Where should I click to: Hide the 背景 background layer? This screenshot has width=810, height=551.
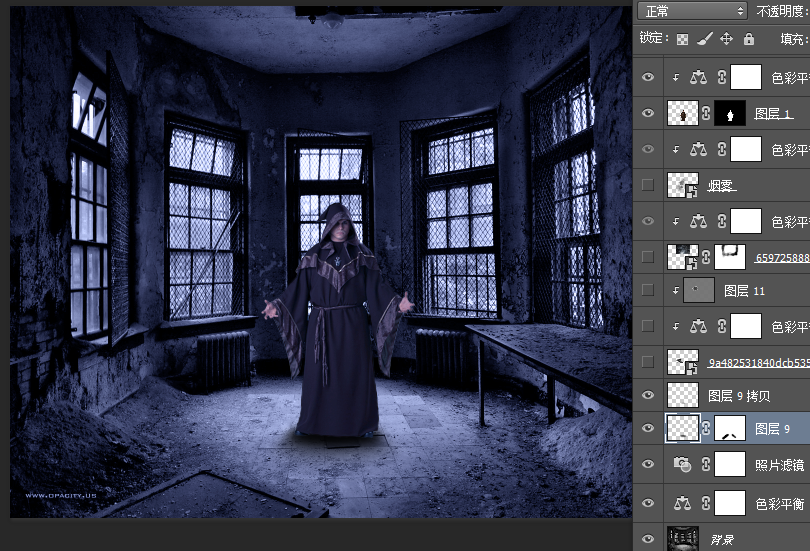point(648,540)
